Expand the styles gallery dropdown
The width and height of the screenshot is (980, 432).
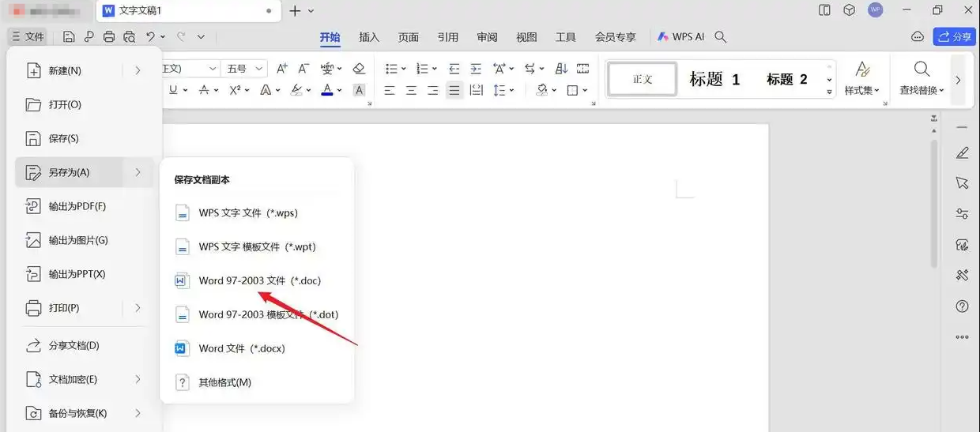829,92
